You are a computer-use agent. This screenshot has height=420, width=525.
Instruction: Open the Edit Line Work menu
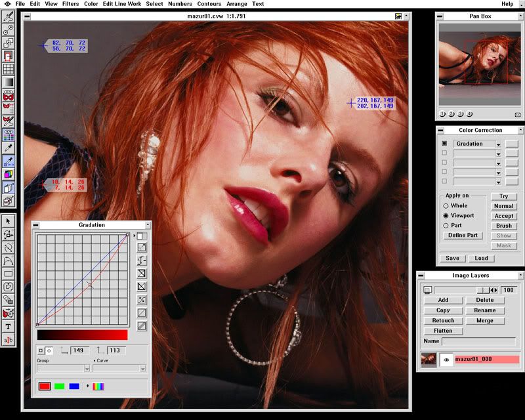tap(122, 4)
